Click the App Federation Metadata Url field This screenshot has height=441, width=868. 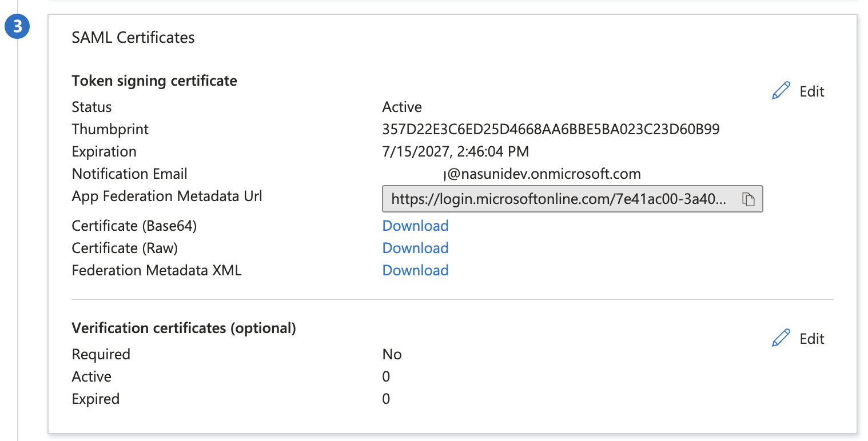tap(559, 199)
